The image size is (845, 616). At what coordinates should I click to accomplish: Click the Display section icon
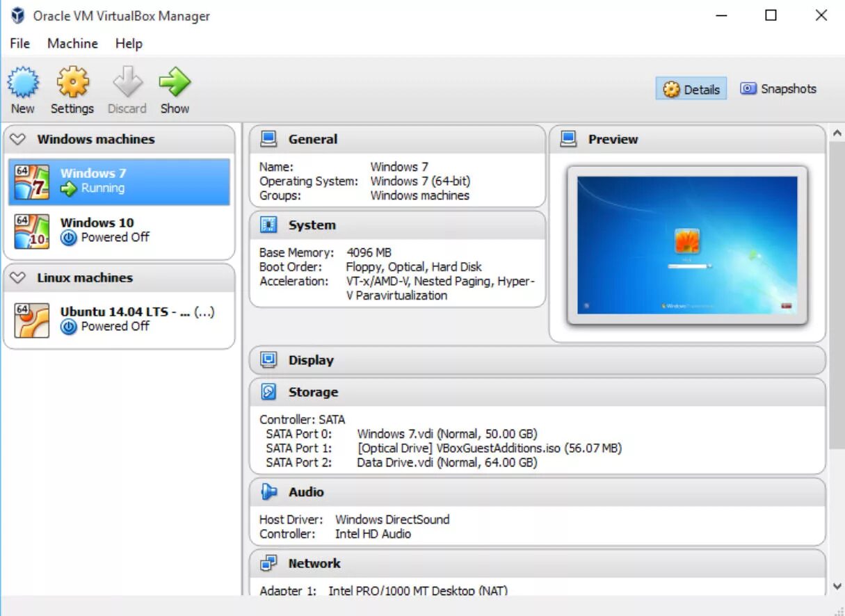268,360
